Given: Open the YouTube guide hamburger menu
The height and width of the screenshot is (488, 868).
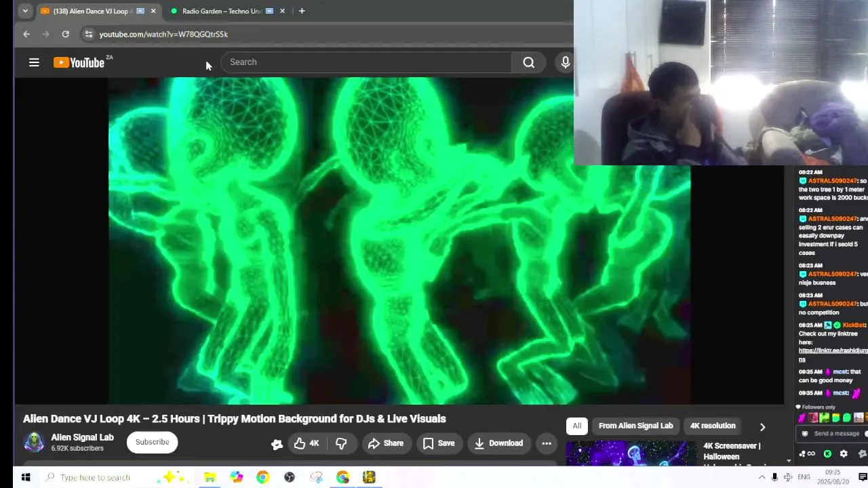Looking at the screenshot, I should pos(34,62).
